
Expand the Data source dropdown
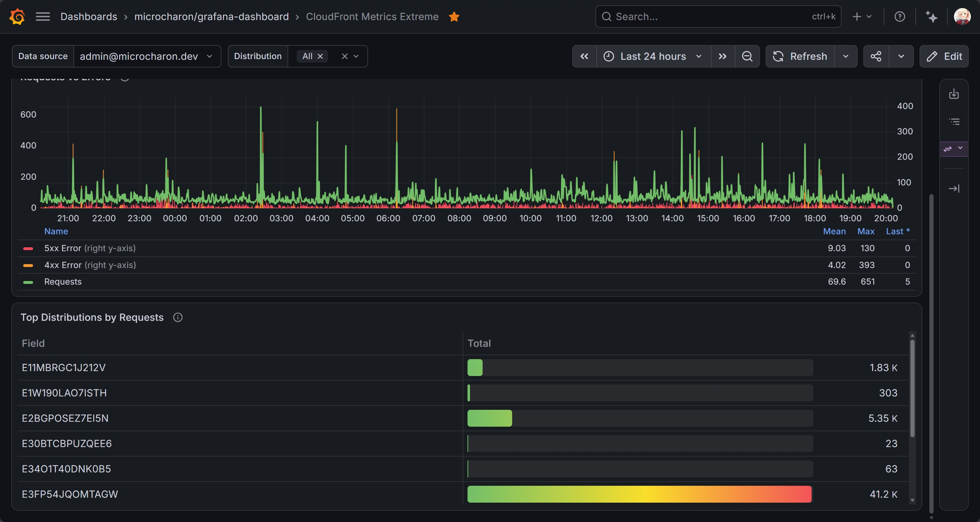click(147, 56)
